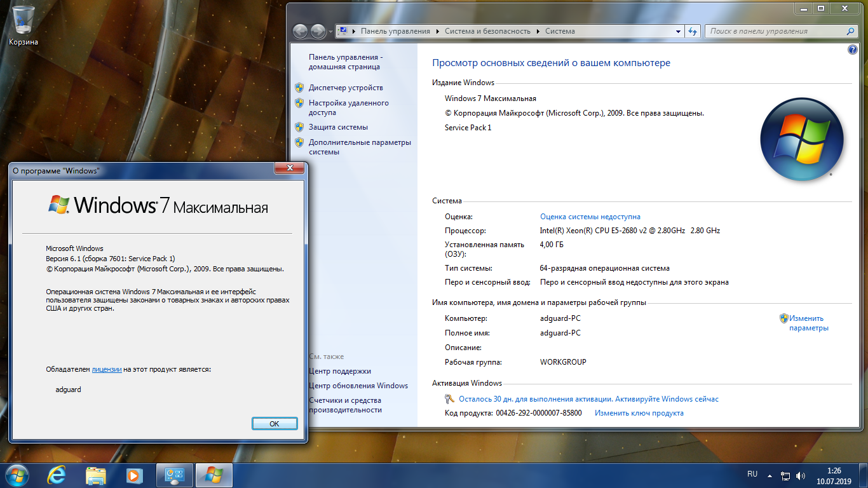Click the search magnifier icon
This screenshot has width=868, height=488.
pos(851,31)
